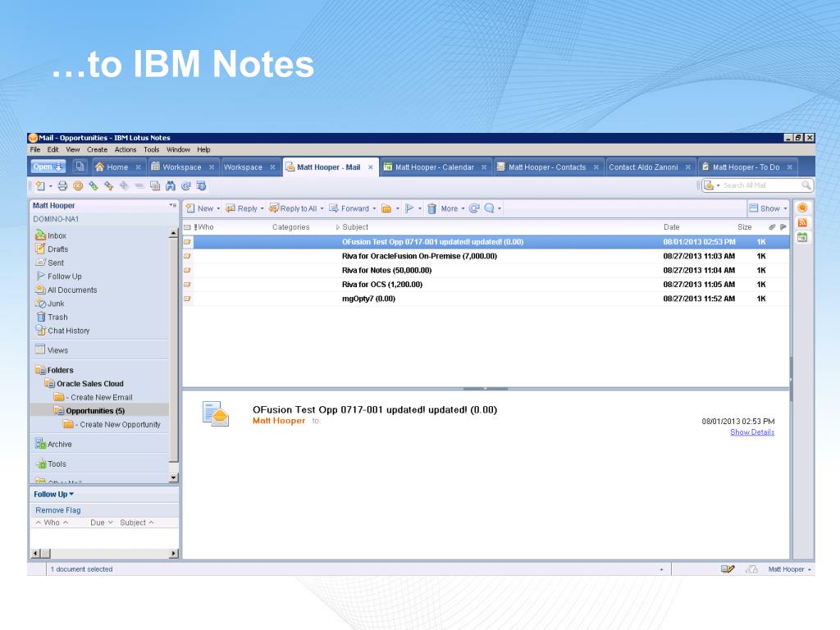Click the status bar mail edit icon

click(x=728, y=569)
